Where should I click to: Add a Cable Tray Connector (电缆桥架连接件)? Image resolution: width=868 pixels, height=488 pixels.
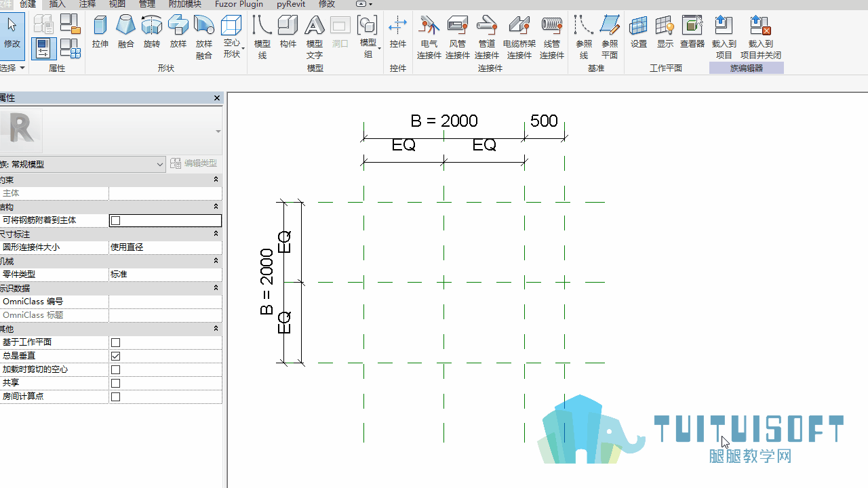point(519,37)
